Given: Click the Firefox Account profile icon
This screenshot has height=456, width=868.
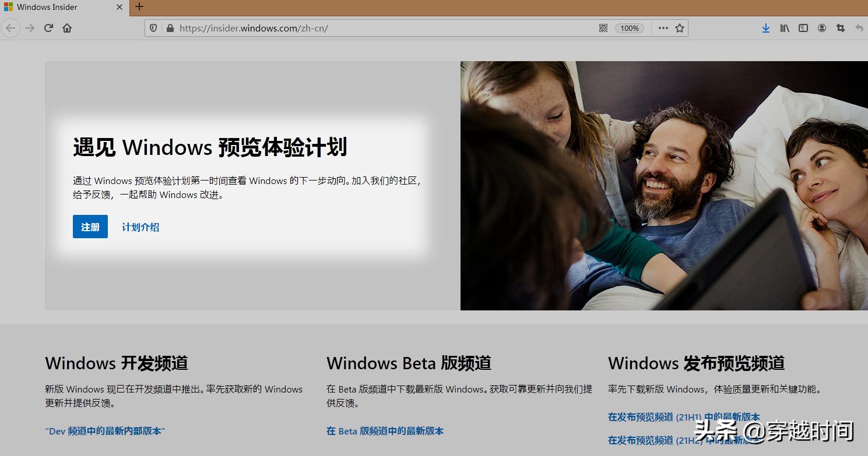Looking at the screenshot, I should (x=822, y=27).
